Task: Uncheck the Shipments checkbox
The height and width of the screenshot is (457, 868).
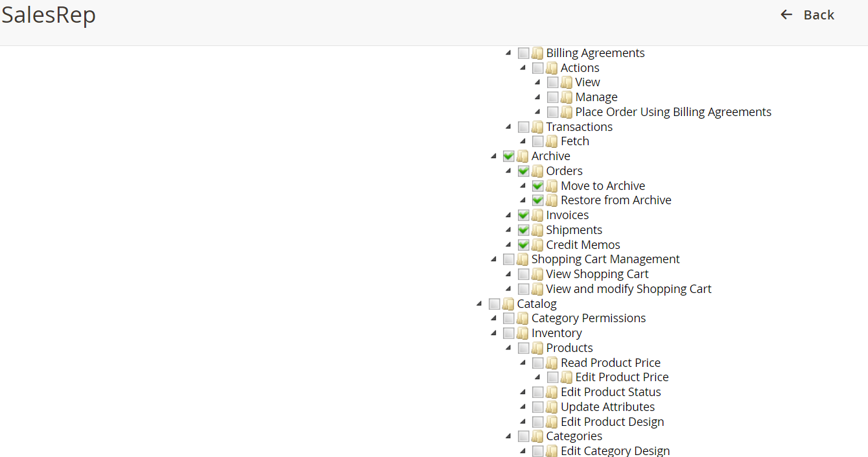Action: tap(524, 230)
